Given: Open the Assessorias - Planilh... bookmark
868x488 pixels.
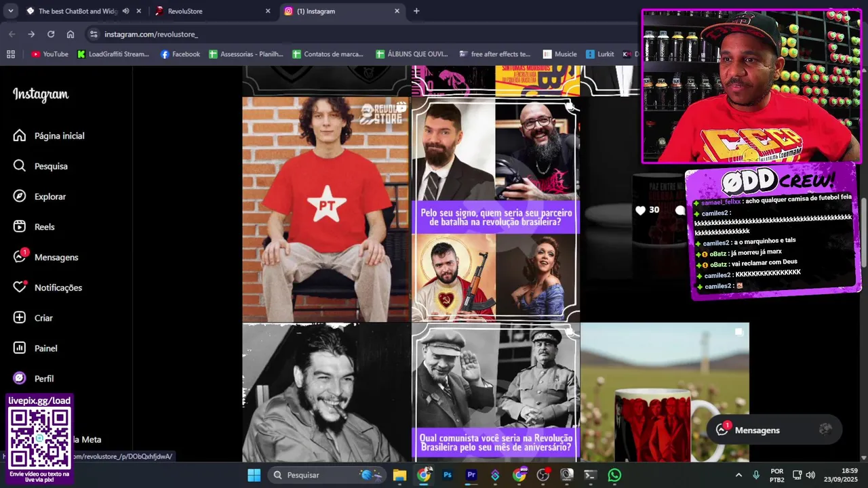Looking at the screenshot, I should (x=246, y=54).
